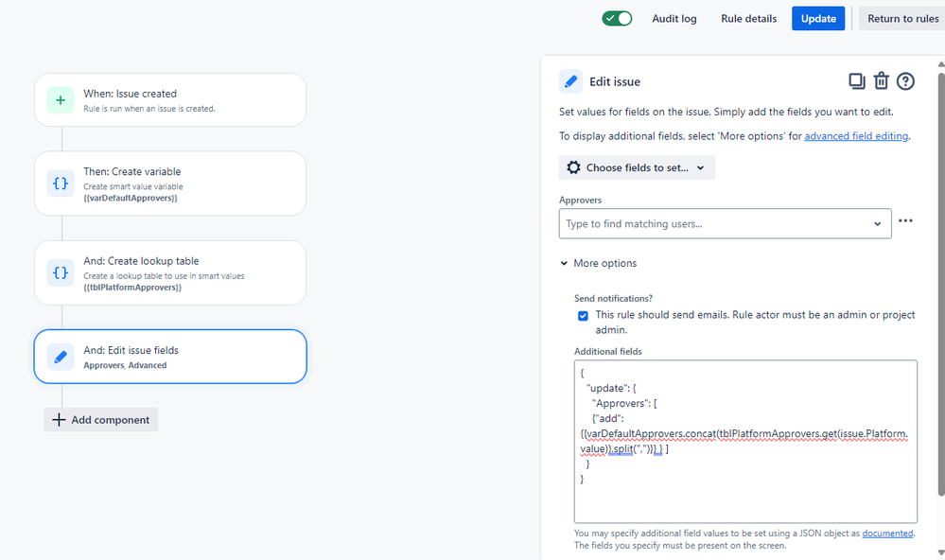Click the Send notifications? label
The image size is (945, 560).
613,298
